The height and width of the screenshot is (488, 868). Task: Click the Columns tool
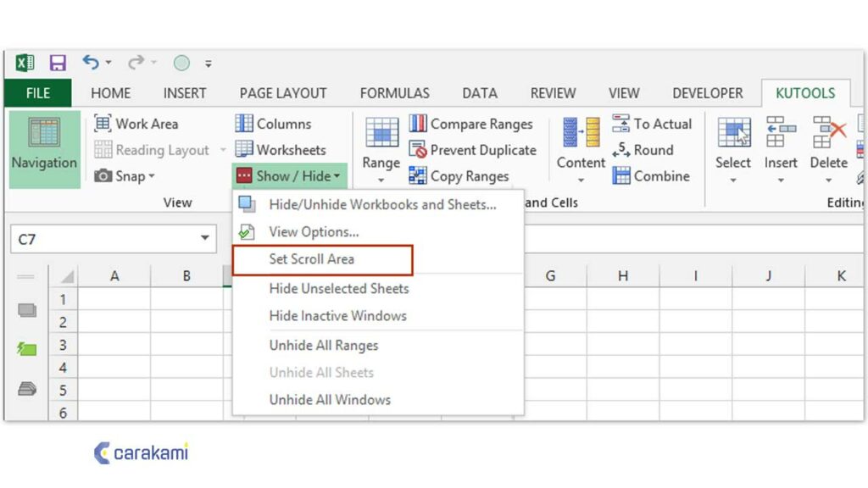274,124
